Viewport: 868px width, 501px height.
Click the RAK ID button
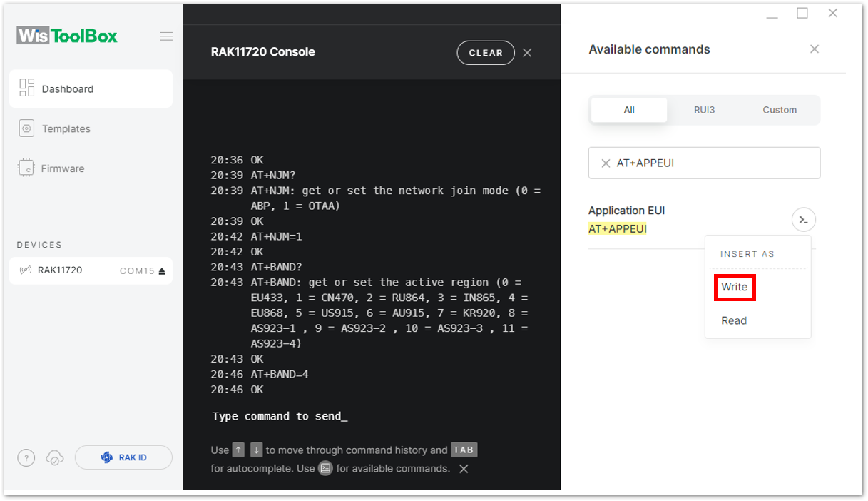pos(123,457)
